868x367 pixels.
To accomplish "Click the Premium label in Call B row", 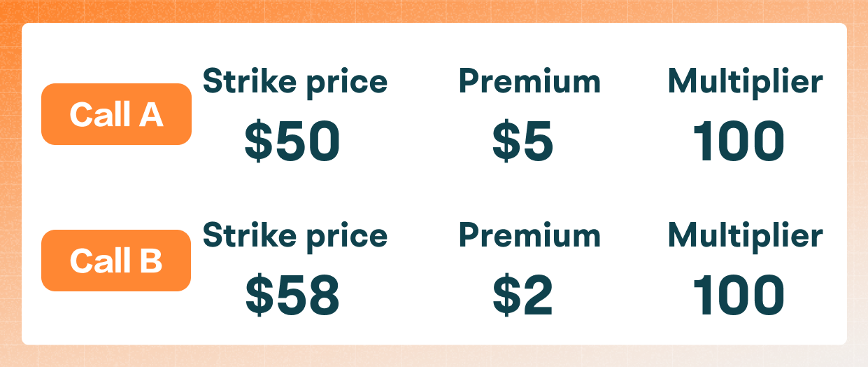I will coord(529,235).
